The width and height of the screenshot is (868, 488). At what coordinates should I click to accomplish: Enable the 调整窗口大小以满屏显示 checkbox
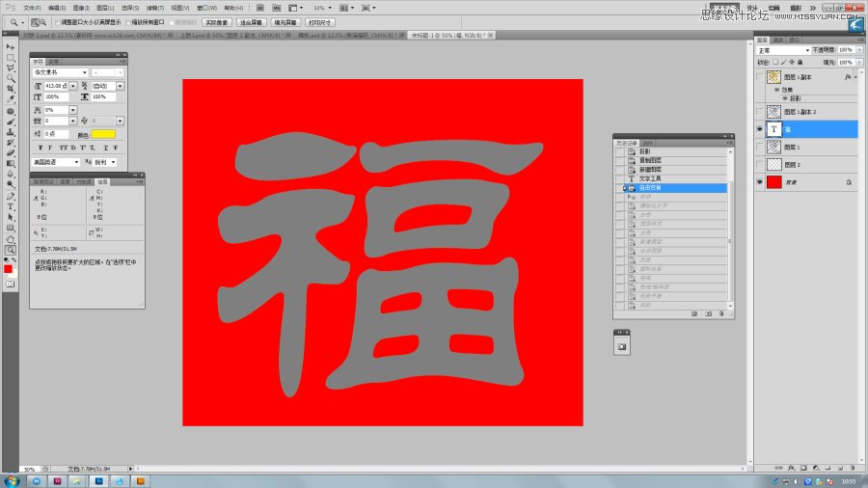pyautogui.click(x=57, y=21)
